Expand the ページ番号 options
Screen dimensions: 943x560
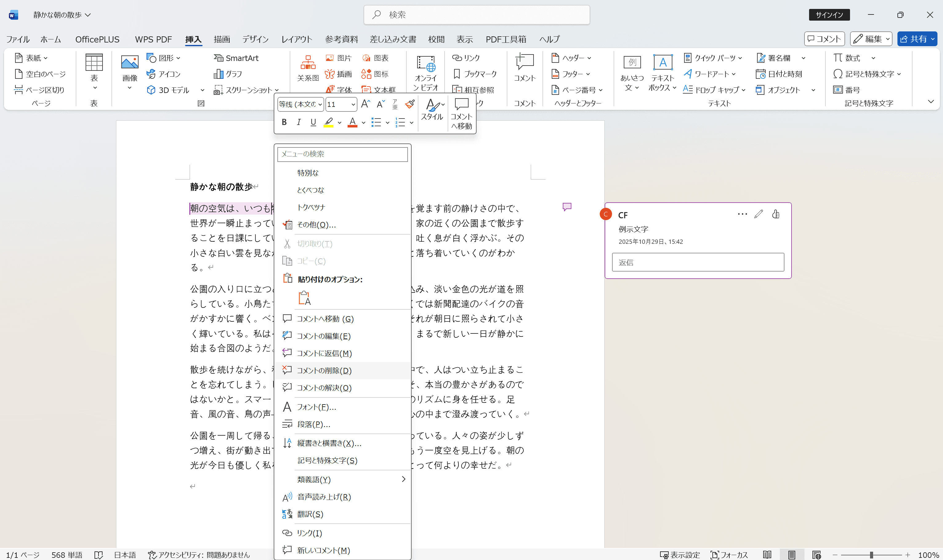(x=602, y=90)
